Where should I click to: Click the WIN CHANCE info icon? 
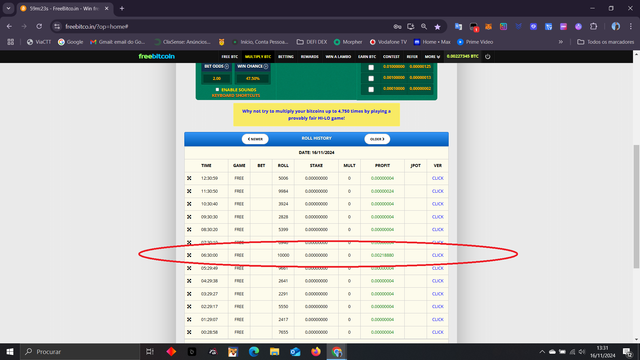point(266,67)
